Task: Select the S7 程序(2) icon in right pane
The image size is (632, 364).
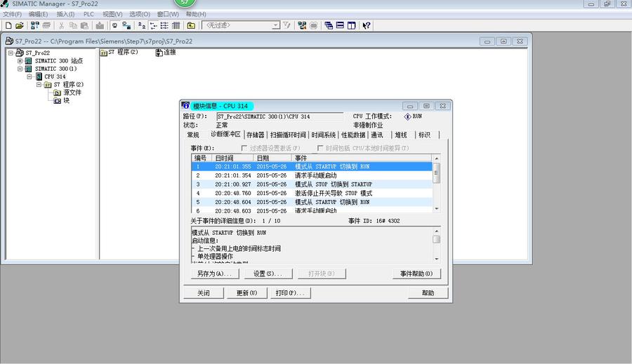Action: (119, 53)
